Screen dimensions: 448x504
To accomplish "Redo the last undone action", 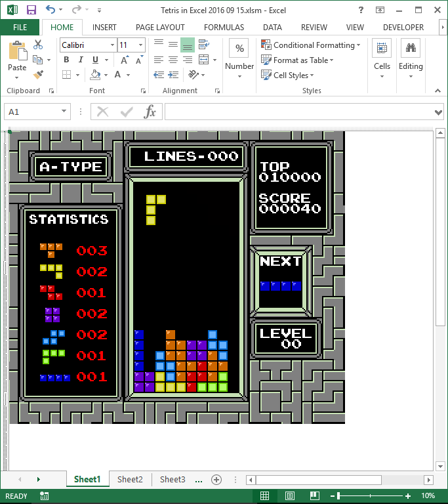I will coord(77,10).
